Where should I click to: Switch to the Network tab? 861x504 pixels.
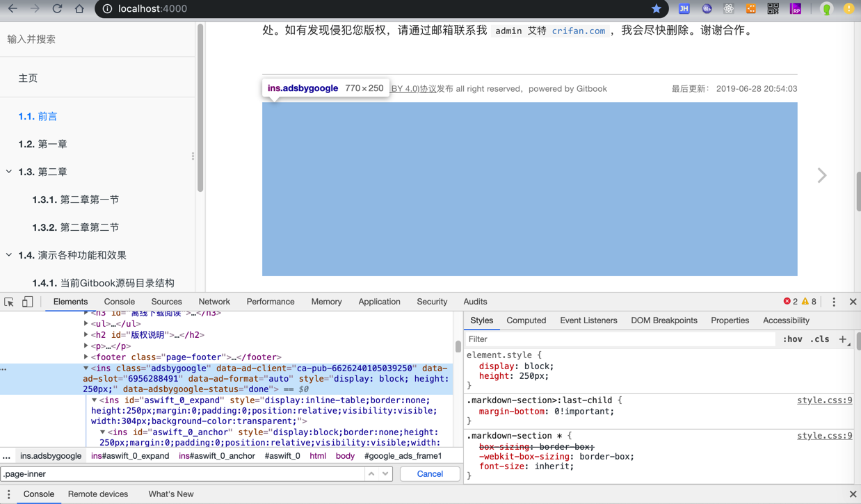pos(214,302)
